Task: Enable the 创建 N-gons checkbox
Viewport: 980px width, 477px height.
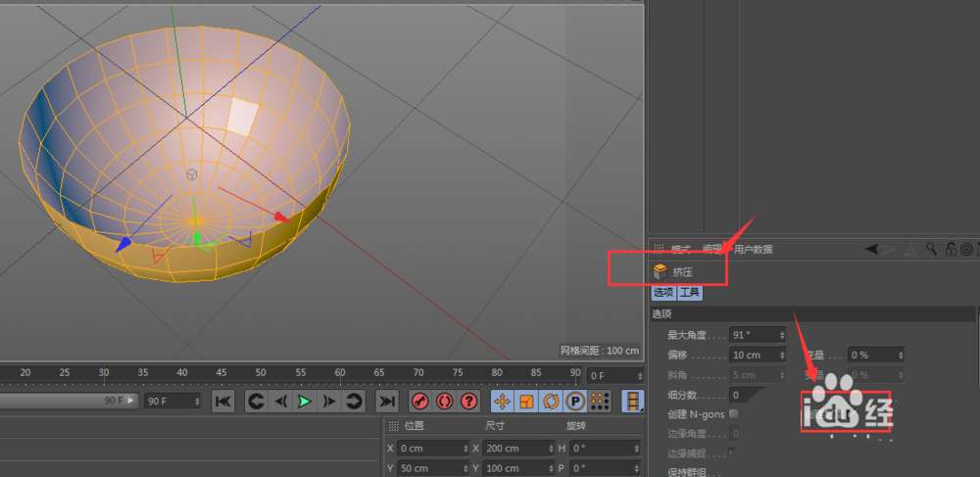Action: point(734,414)
